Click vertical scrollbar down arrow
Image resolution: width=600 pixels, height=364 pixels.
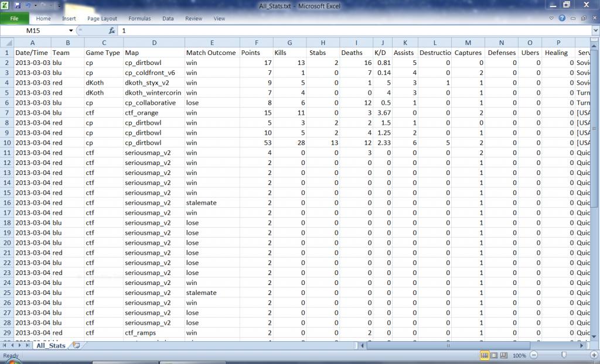click(594, 336)
